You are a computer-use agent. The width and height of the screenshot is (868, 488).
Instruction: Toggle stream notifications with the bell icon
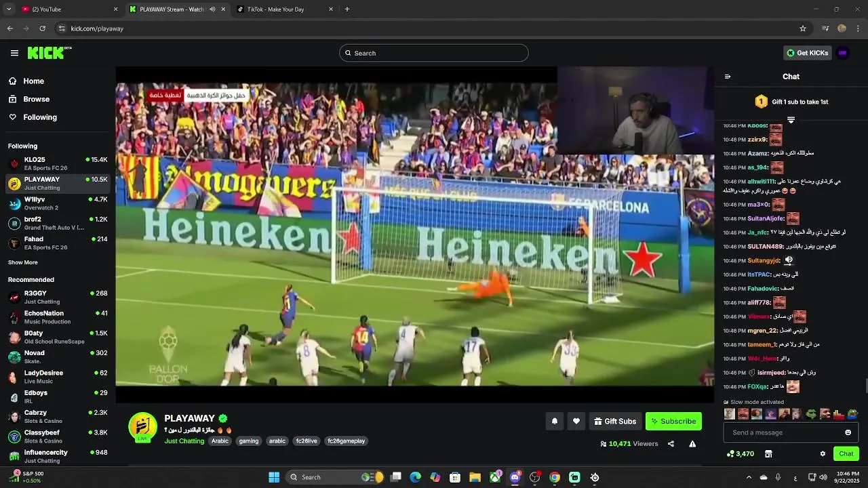click(554, 421)
